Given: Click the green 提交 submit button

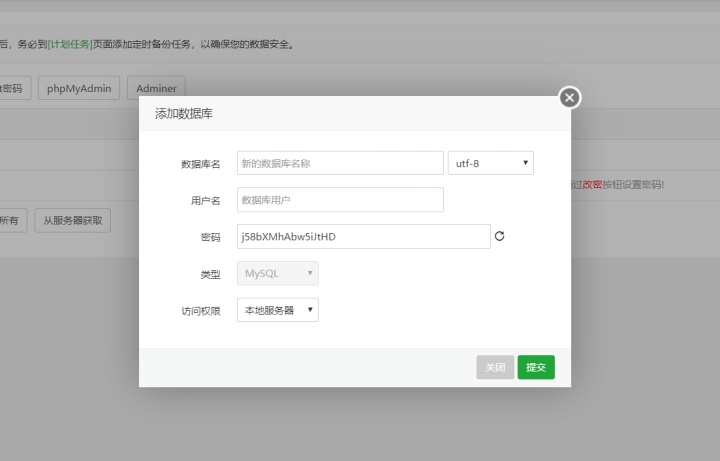Looking at the screenshot, I should point(536,367).
